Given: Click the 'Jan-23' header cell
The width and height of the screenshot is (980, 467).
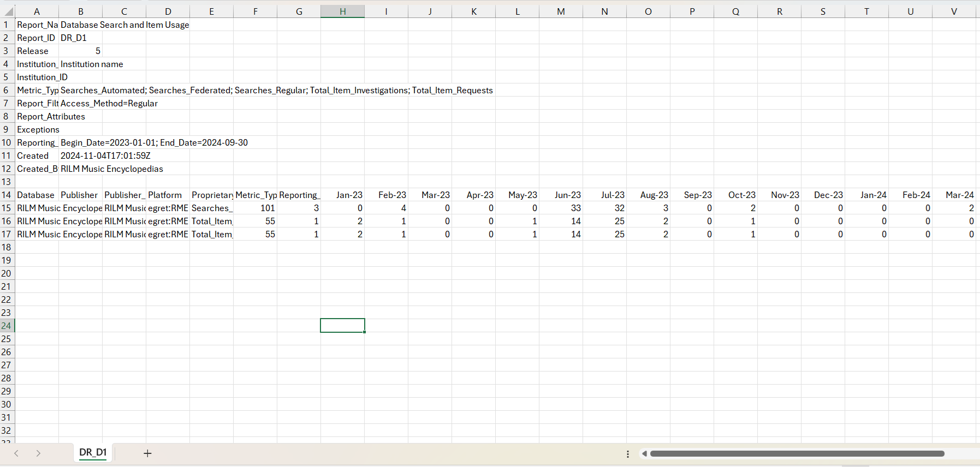Looking at the screenshot, I should 342,195.
